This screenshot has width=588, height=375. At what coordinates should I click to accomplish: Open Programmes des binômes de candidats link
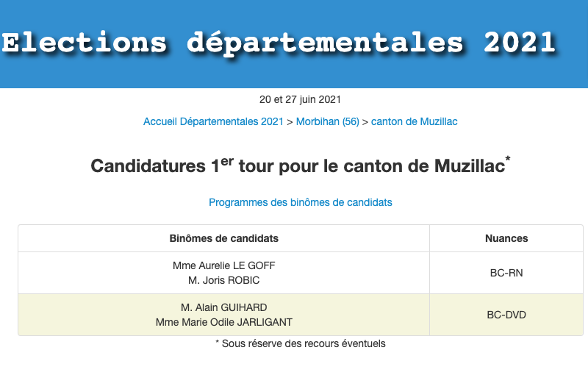(301, 202)
